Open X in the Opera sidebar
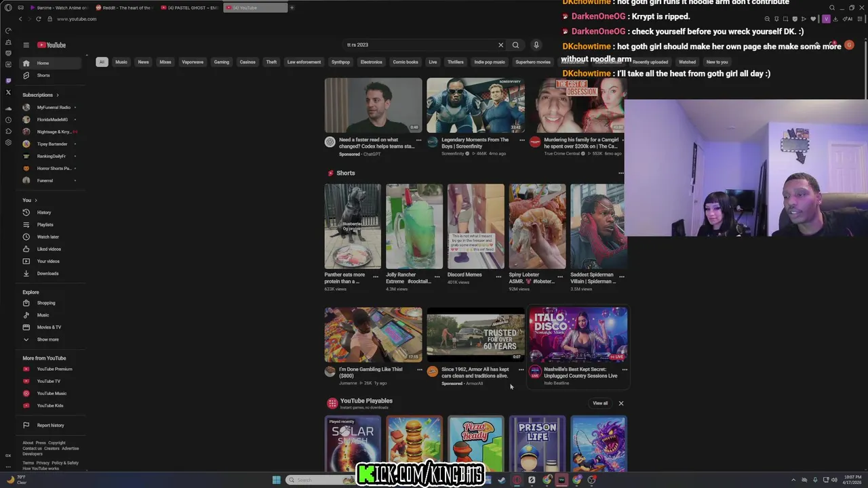Screen dimensions: 868x488 tap(8, 92)
